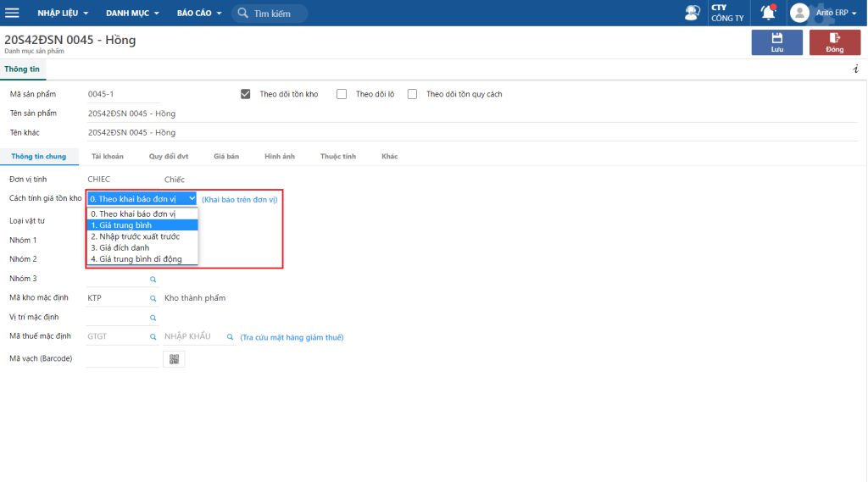The height and width of the screenshot is (482, 868).
Task: Switch to the Thuộc tính tab
Action: pos(338,157)
